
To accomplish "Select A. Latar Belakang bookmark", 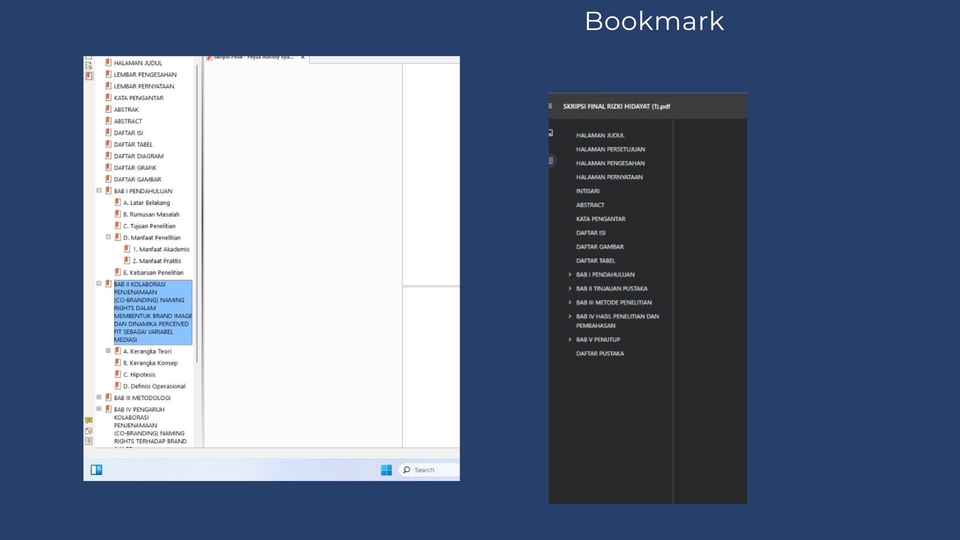I will point(147,202).
